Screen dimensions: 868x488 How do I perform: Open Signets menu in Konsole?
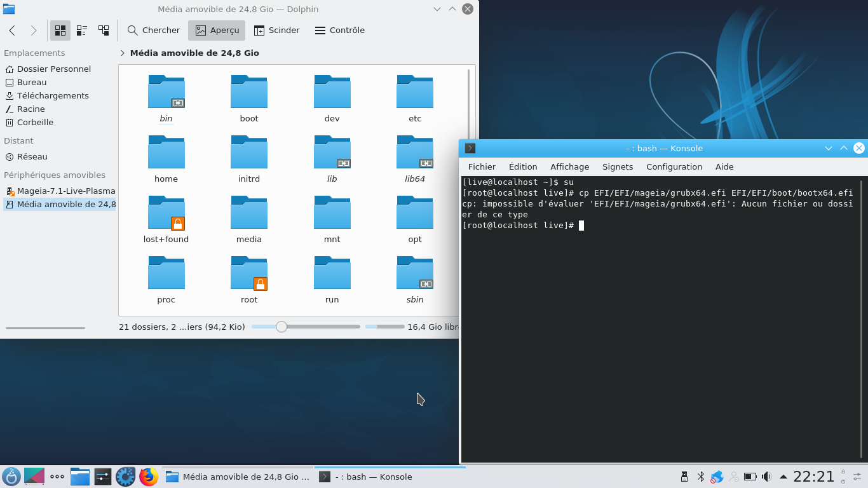[618, 166]
